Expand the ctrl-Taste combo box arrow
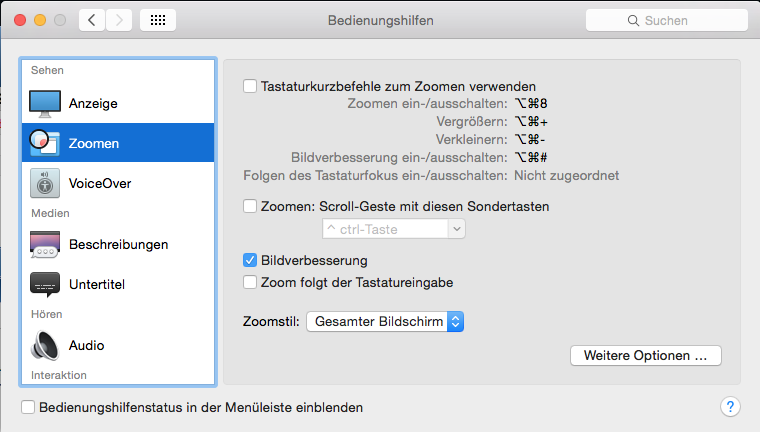760x432 pixels. [457, 229]
